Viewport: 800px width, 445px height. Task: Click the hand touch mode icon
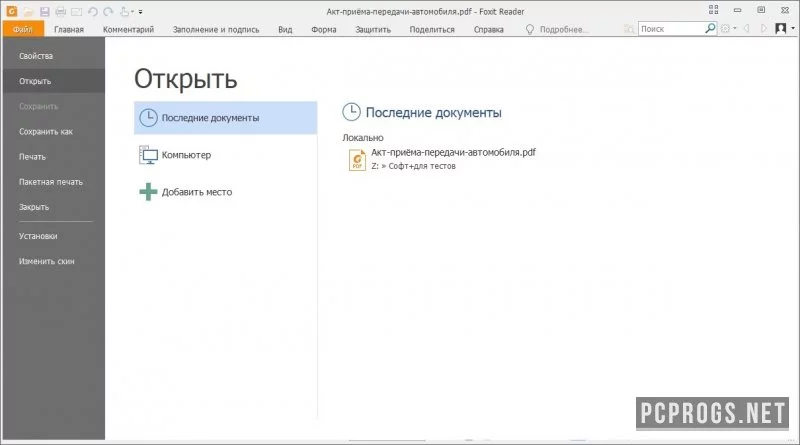[x=124, y=11]
